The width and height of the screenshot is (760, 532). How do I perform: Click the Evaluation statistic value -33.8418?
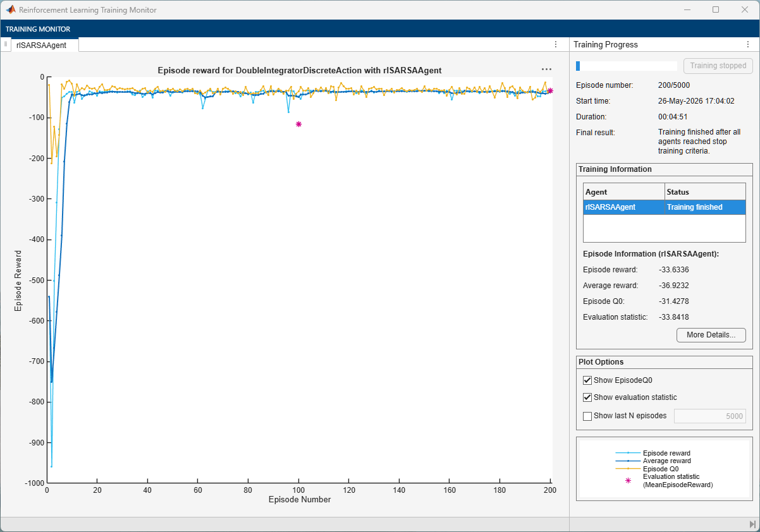(x=674, y=317)
